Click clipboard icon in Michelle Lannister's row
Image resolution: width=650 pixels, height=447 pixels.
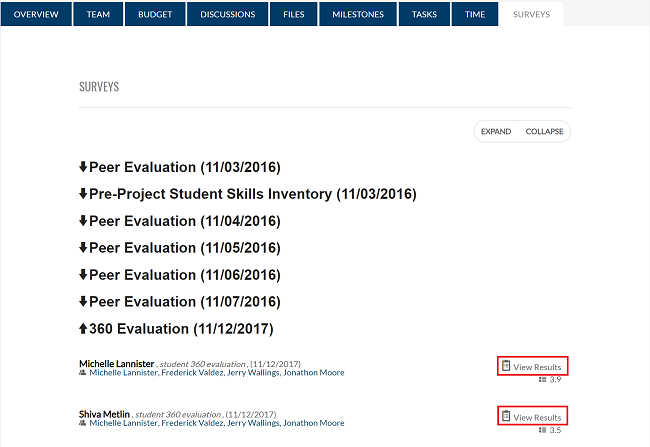(x=506, y=366)
